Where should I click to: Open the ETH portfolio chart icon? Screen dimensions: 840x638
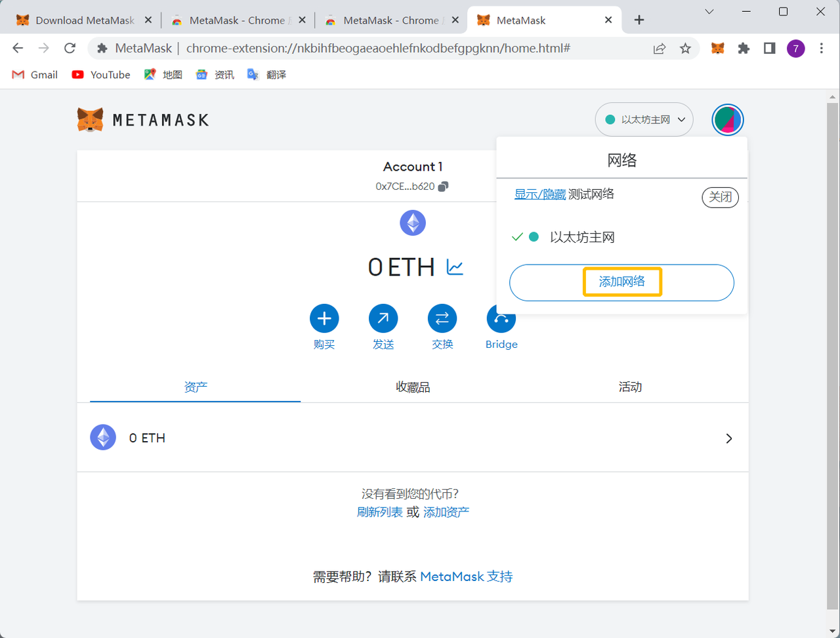tap(455, 267)
